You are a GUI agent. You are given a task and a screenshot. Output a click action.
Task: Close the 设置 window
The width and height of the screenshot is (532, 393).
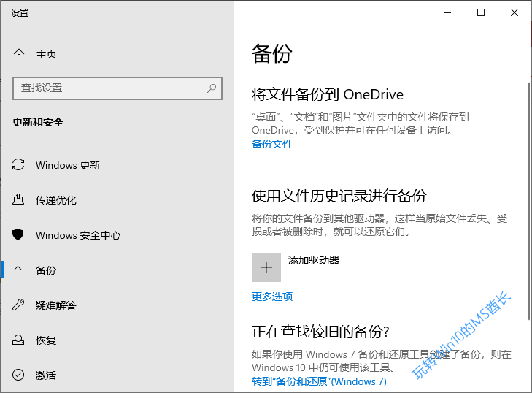point(514,13)
